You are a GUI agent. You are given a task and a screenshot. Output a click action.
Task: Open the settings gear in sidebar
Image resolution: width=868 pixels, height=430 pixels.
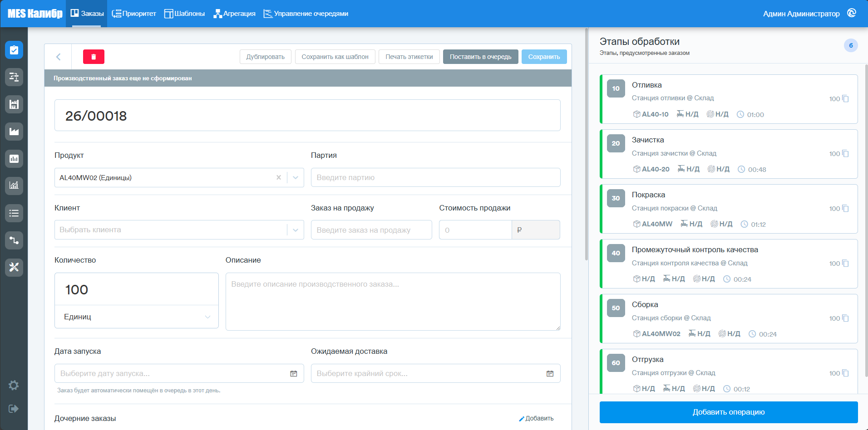coord(14,385)
